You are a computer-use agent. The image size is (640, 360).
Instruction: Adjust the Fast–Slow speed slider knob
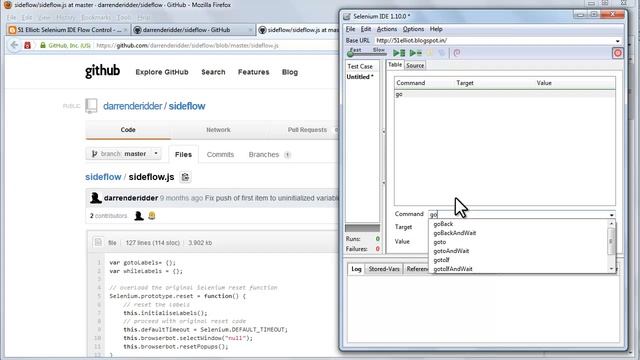click(x=350, y=54)
